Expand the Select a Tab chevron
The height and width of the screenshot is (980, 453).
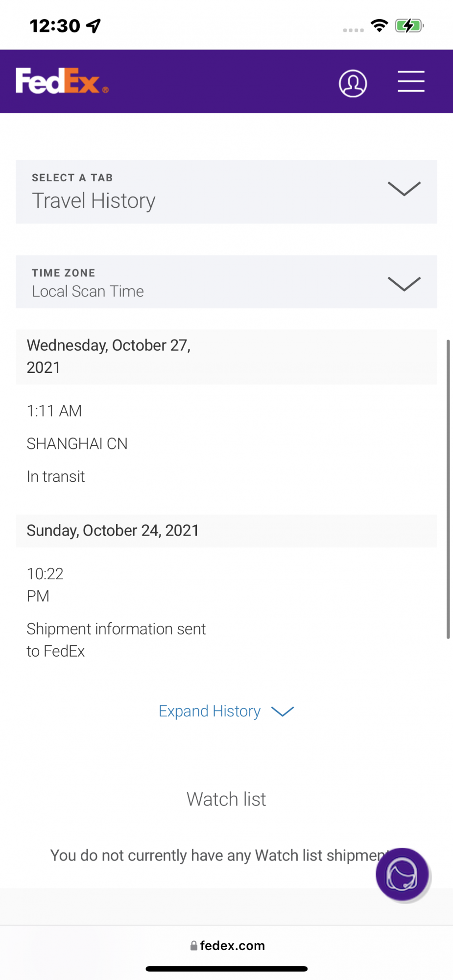coord(404,189)
